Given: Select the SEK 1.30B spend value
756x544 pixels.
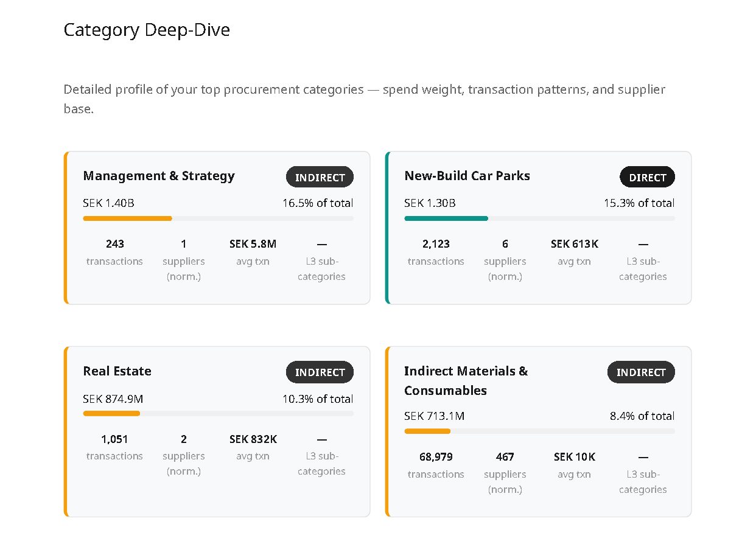Looking at the screenshot, I should 430,203.
